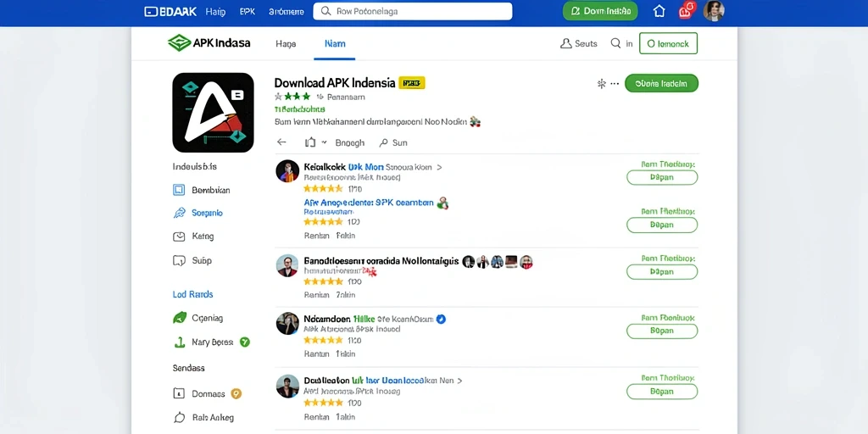Select Cqeniag leaf item in sidebar
This screenshot has height=434, width=868.
click(x=198, y=319)
